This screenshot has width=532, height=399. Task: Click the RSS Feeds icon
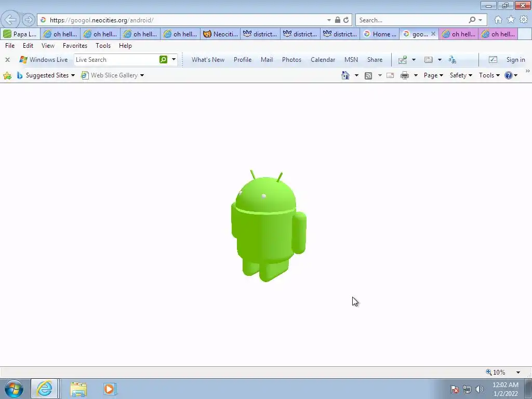point(368,75)
